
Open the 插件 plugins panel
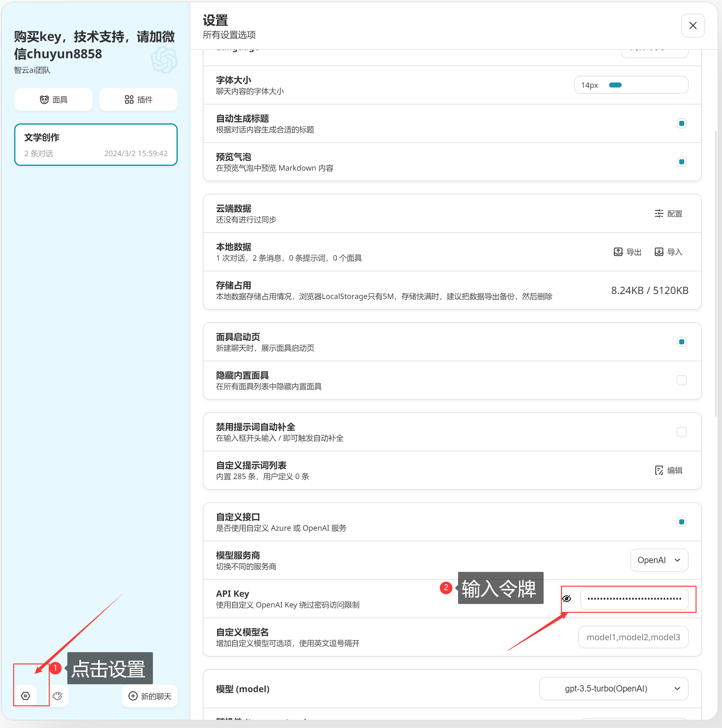tap(138, 99)
